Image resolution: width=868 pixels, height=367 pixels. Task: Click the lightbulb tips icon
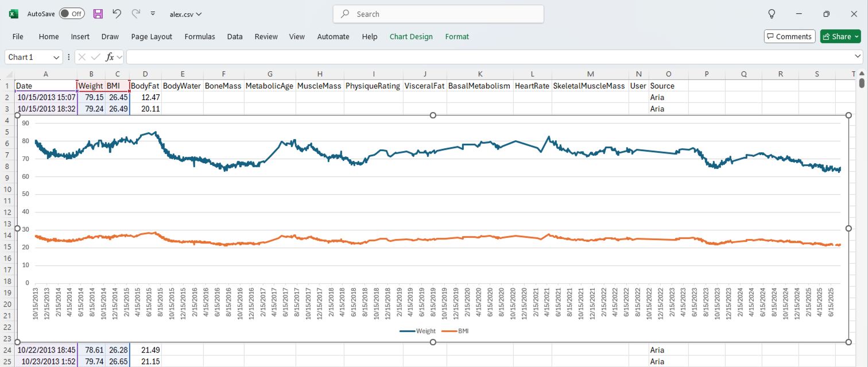772,14
